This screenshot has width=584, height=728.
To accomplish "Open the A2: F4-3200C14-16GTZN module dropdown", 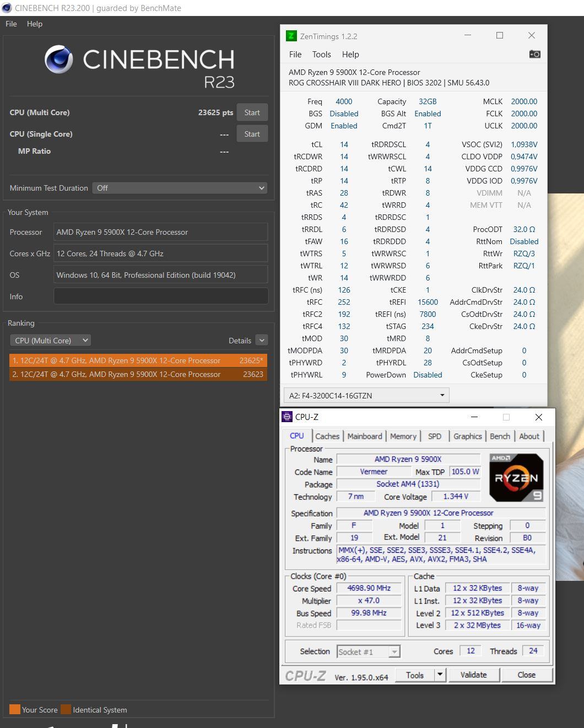I will click(x=366, y=396).
